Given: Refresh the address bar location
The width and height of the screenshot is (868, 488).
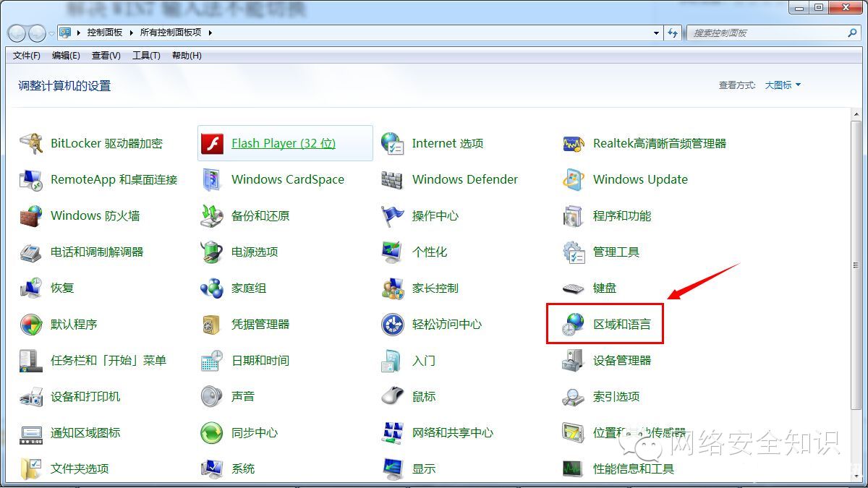Looking at the screenshot, I should [x=673, y=33].
